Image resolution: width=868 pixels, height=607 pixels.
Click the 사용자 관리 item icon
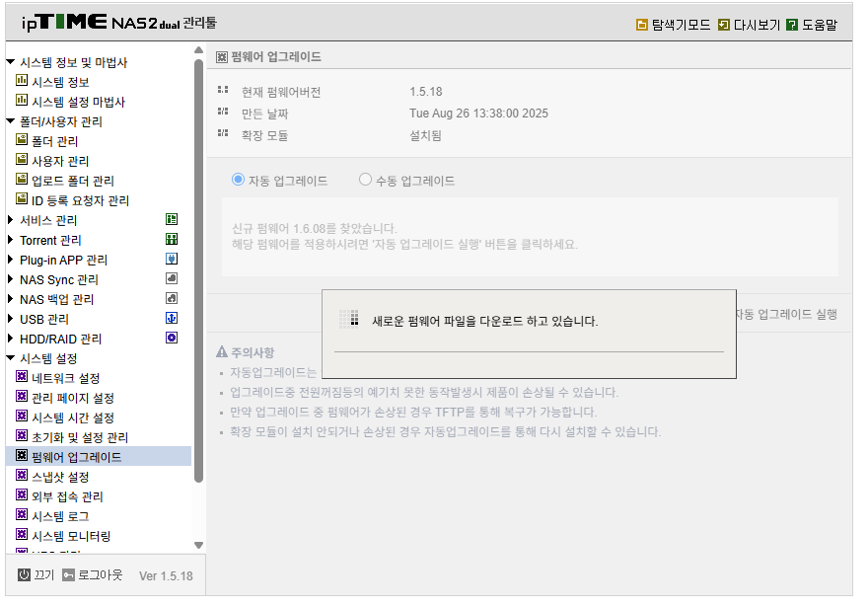(x=22, y=160)
